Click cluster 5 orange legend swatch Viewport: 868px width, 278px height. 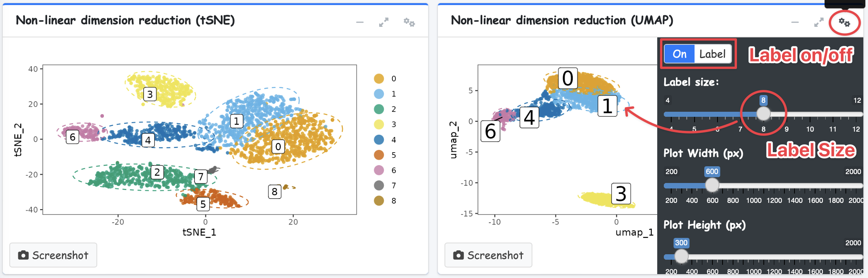click(379, 155)
